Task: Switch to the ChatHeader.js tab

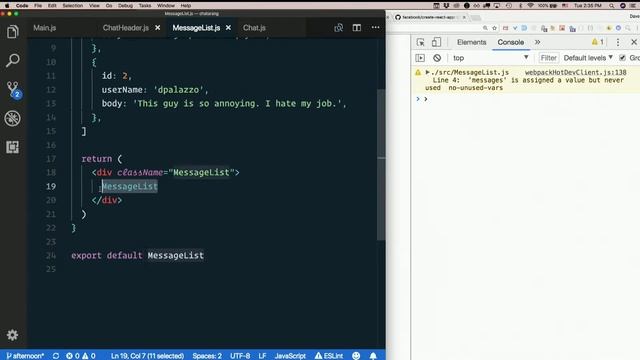Action: 125,28
